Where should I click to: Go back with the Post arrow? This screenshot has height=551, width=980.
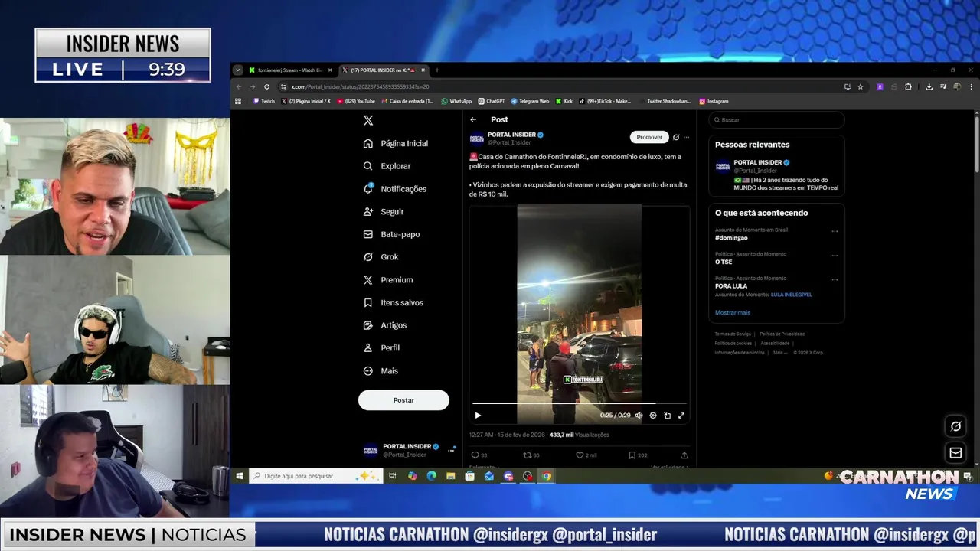[473, 119]
